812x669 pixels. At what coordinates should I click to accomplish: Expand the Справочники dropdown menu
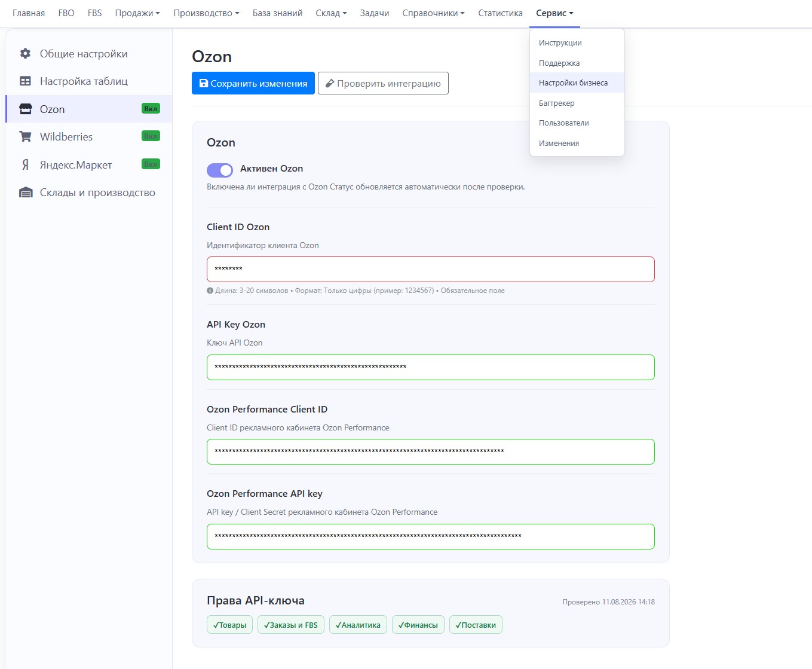click(433, 13)
